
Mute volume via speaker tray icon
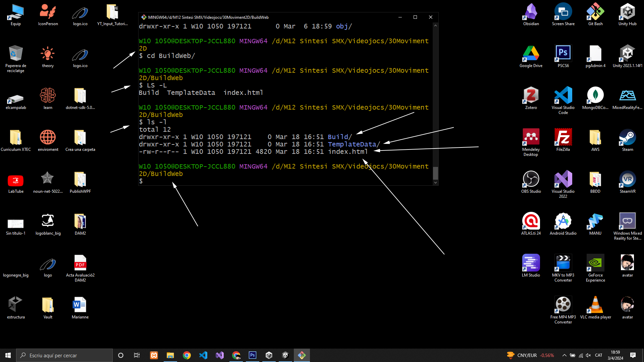click(588, 355)
